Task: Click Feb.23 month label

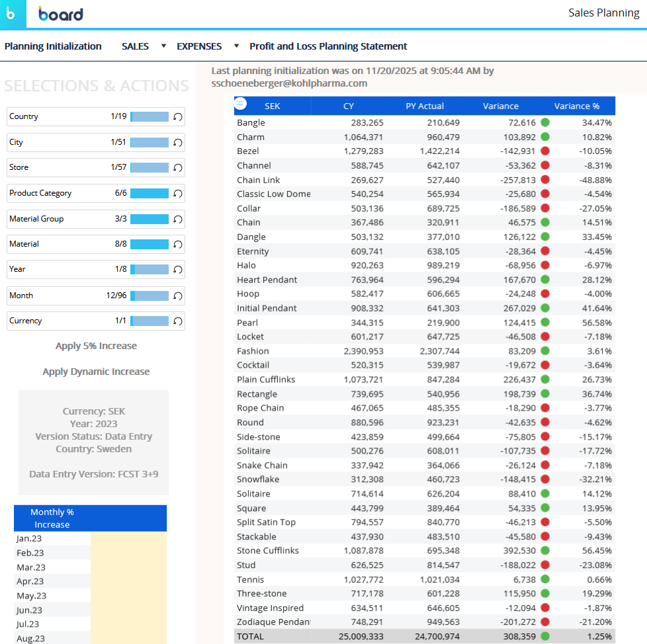Action: click(x=30, y=553)
